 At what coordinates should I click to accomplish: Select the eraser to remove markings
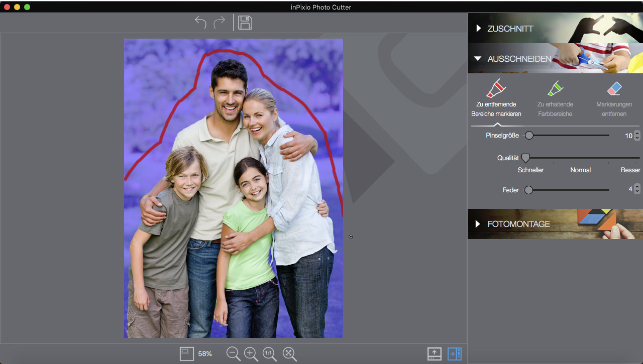tap(614, 89)
